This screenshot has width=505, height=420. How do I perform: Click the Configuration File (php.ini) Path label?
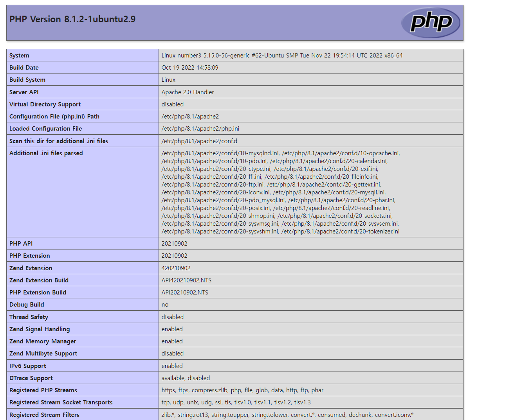click(54, 117)
